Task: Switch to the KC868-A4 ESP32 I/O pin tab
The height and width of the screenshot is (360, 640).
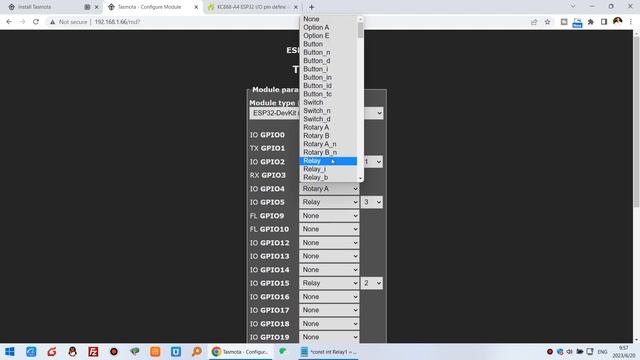Action: [x=251, y=7]
